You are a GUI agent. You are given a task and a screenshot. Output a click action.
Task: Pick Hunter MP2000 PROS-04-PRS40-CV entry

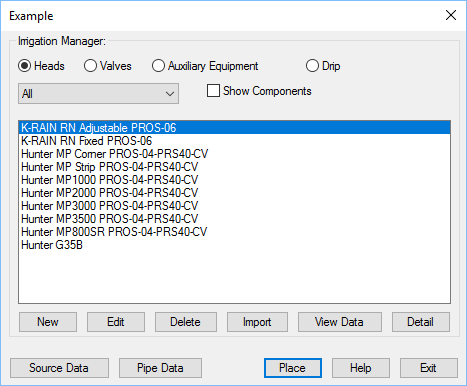pos(234,193)
